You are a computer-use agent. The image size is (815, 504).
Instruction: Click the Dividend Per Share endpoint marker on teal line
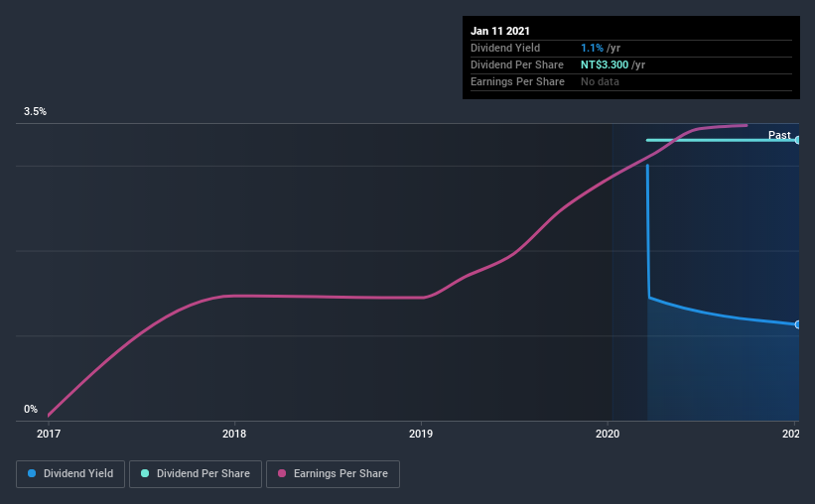pyautogui.click(x=797, y=140)
